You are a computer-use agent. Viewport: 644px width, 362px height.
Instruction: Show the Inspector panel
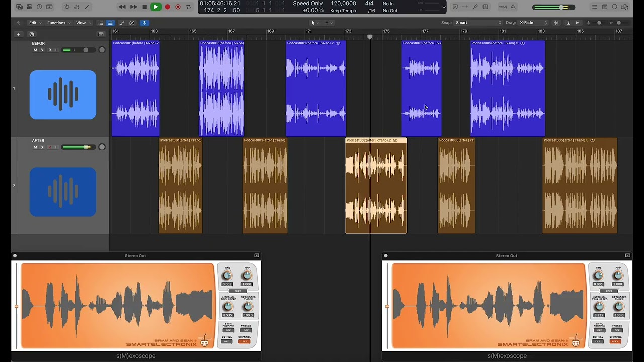[x=29, y=7]
